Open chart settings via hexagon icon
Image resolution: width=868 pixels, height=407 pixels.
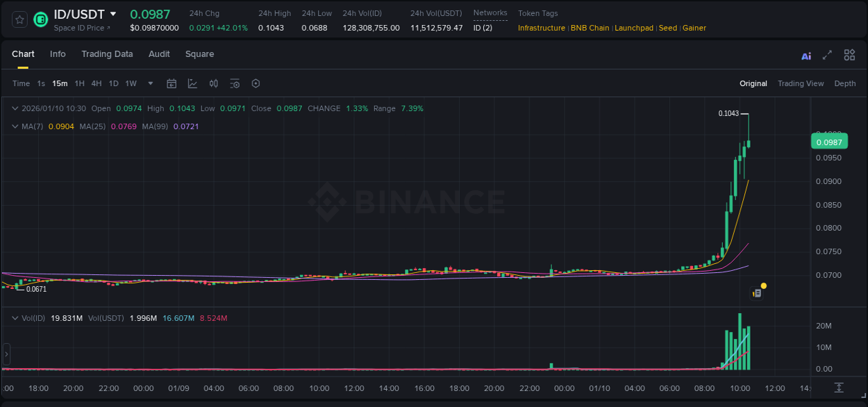[256, 83]
